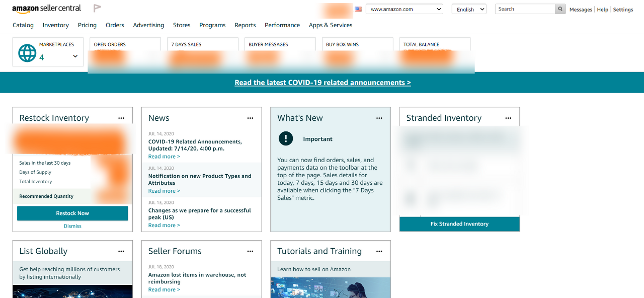Image resolution: width=644 pixels, height=298 pixels.
Task: Click the Amazon Seller Central logo
Action: pyautogui.click(x=48, y=9)
